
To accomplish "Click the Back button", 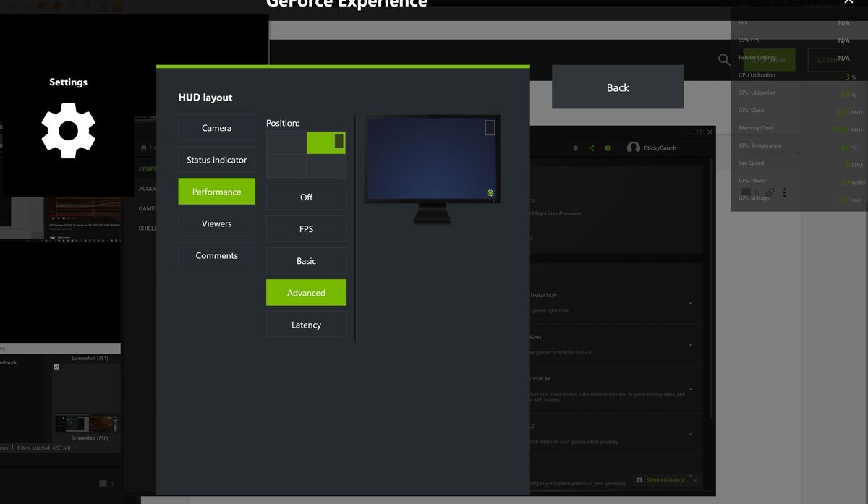I will tap(618, 87).
